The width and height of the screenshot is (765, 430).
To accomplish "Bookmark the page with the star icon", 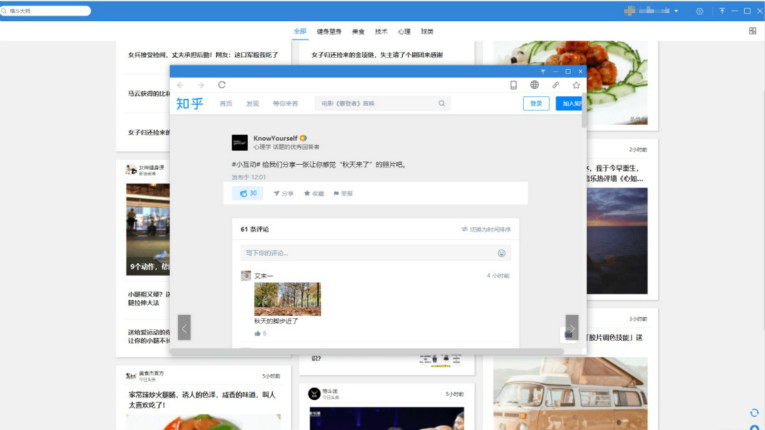I will click(576, 85).
